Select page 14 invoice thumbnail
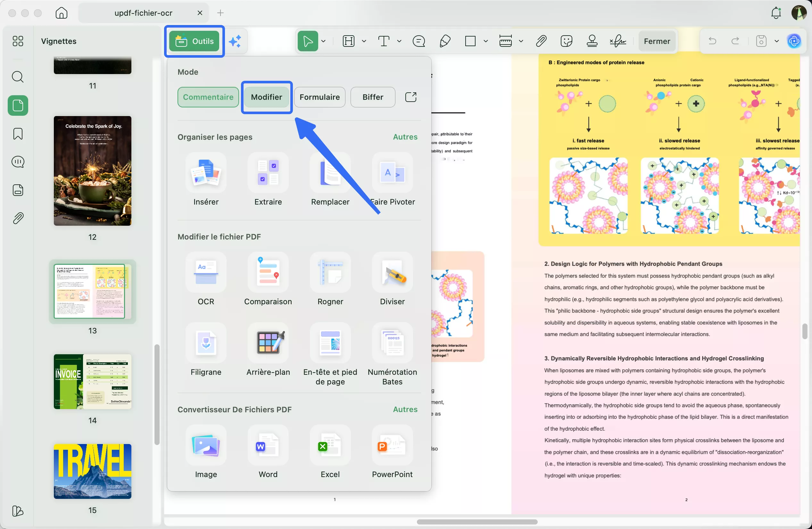This screenshot has width=812, height=529. 93,382
